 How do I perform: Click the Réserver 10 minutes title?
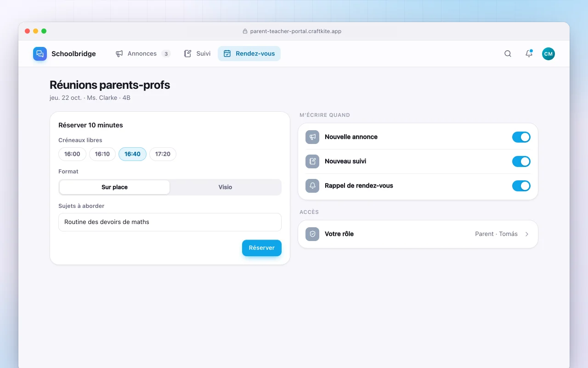(x=90, y=125)
